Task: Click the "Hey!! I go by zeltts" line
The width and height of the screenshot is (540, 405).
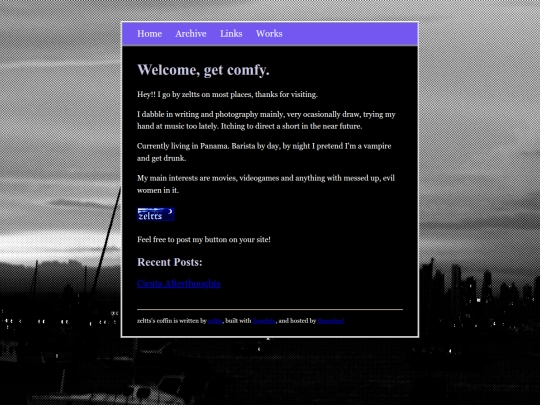Action: [x=227, y=94]
